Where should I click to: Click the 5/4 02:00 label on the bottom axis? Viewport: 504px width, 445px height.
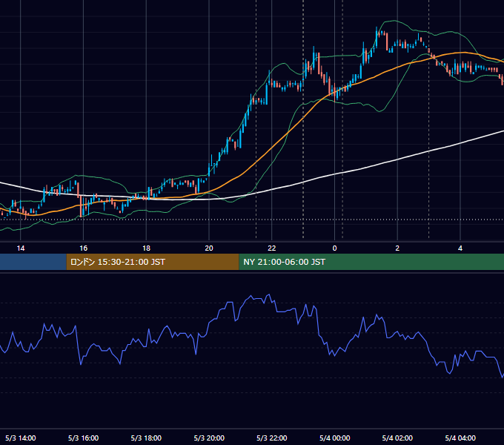397,438
